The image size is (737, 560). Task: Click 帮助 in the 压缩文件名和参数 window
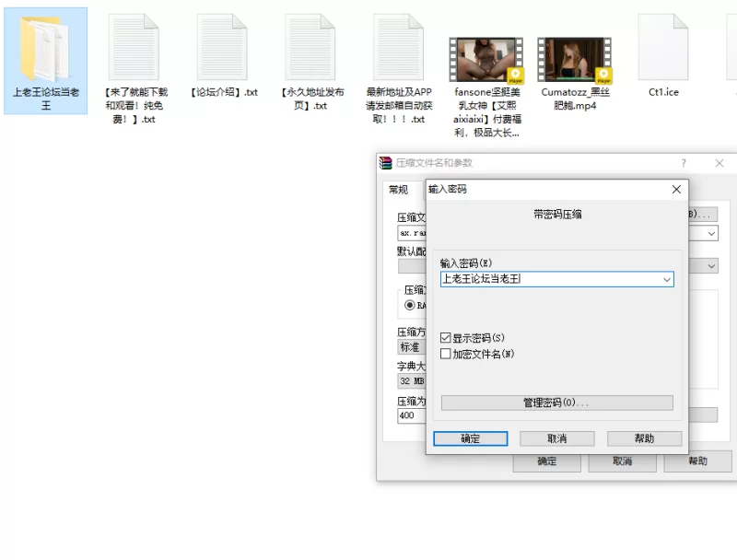click(x=698, y=461)
